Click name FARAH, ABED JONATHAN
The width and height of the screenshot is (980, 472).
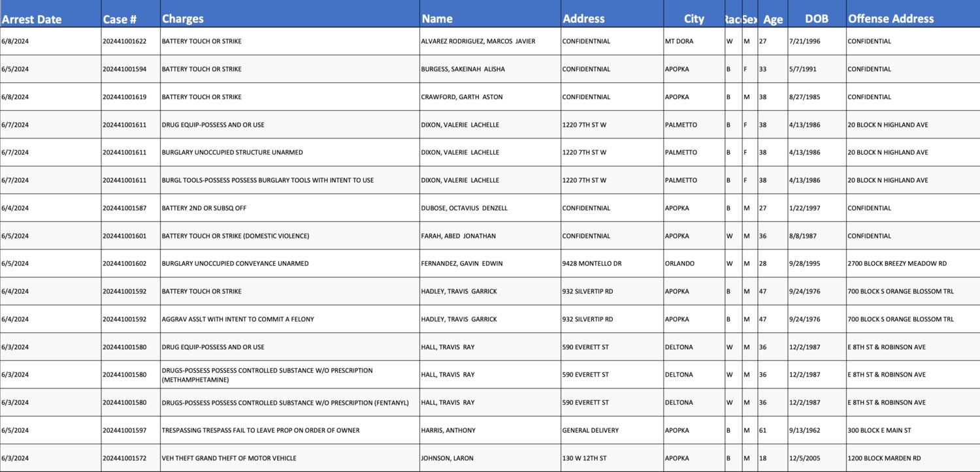458,236
